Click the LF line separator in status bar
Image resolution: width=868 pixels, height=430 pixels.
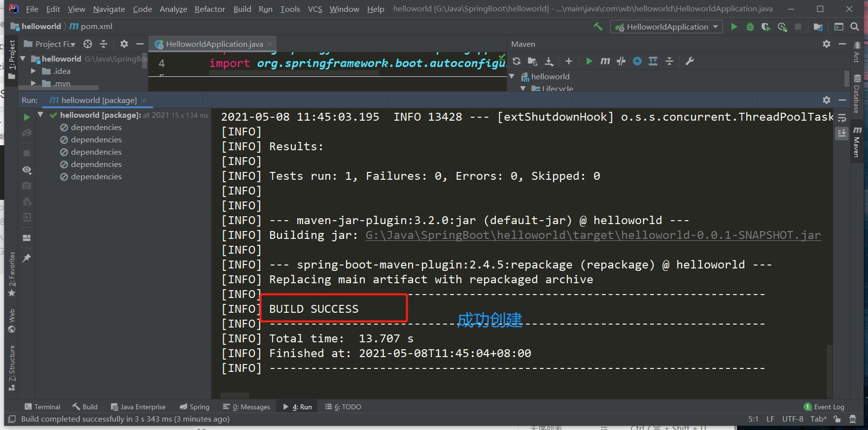click(x=770, y=419)
